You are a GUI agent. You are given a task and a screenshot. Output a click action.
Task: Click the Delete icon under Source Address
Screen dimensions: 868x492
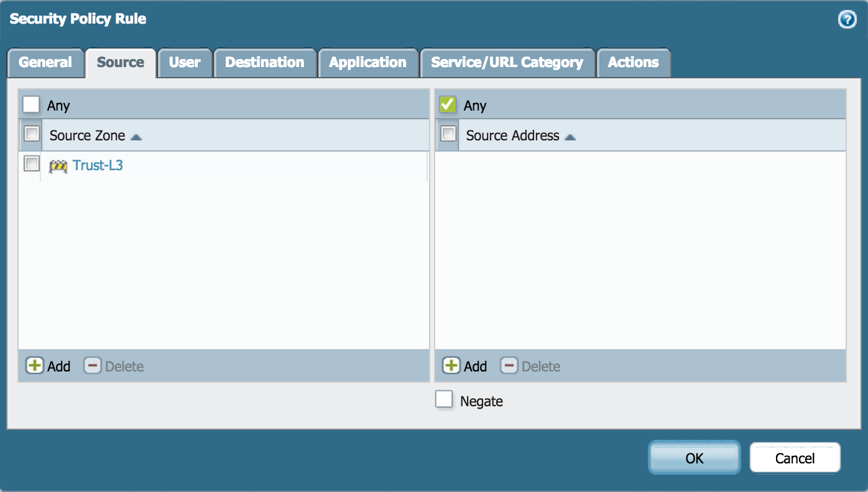point(530,366)
